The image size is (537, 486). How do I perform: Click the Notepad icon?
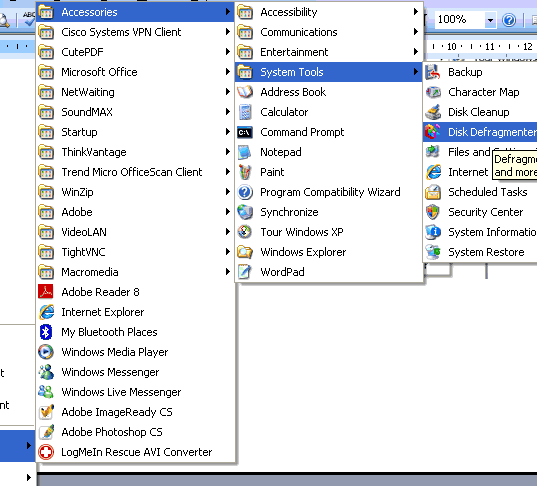pos(245,152)
